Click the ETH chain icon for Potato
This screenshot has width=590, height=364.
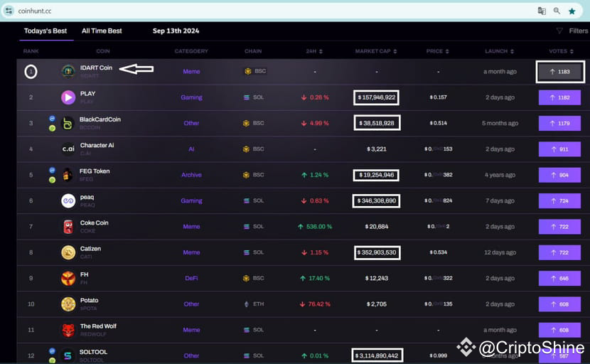(x=247, y=304)
